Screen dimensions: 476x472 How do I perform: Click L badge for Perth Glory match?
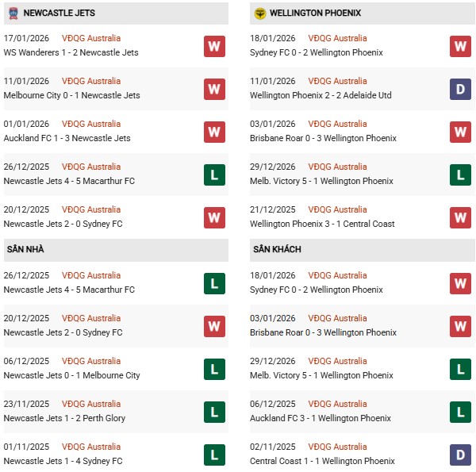click(x=214, y=412)
